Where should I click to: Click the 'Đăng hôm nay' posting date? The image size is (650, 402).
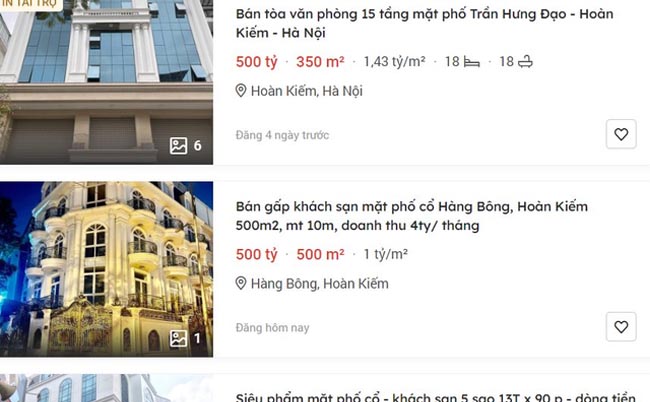[272, 328]
